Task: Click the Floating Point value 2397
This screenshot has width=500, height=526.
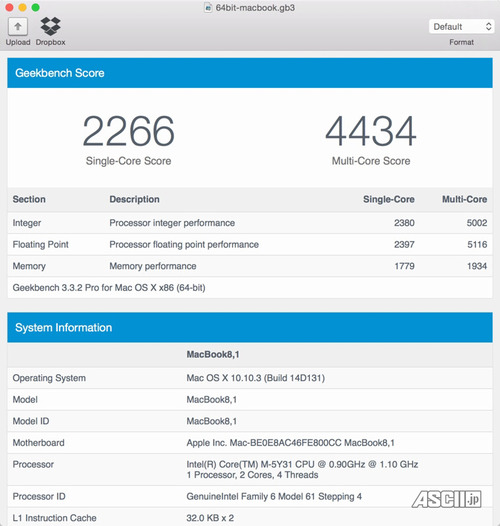Action: pos(404,245)
